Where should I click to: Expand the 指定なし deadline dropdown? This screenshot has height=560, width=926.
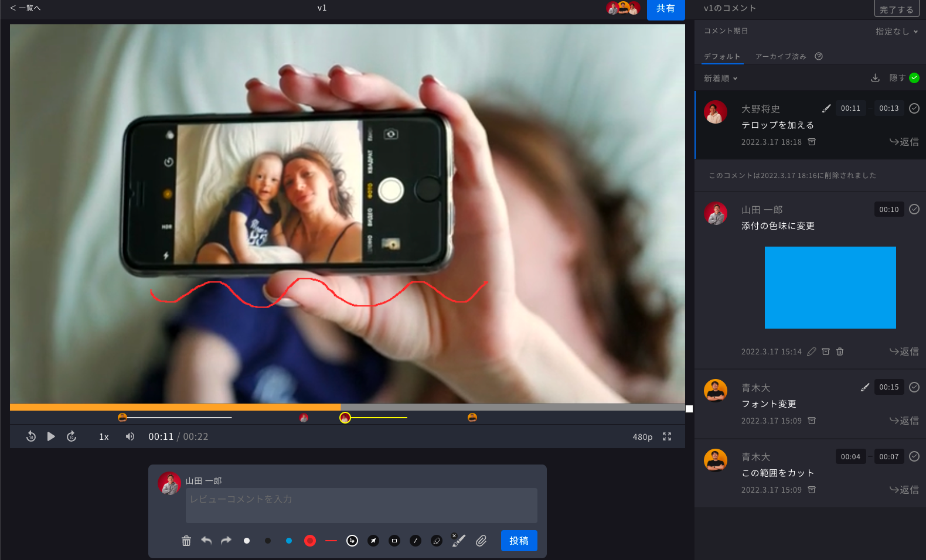click(896, 32)
